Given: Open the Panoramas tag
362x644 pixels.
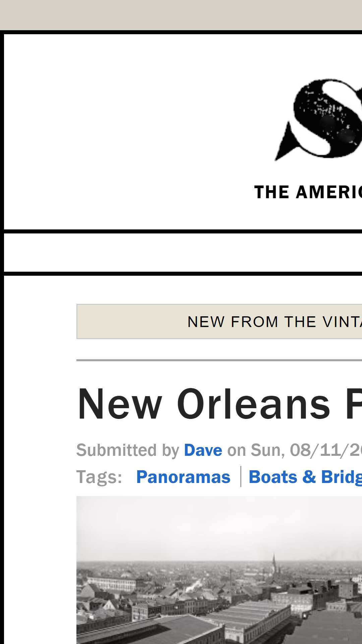Looking at the screenshot, I should (x=183, y=477).
